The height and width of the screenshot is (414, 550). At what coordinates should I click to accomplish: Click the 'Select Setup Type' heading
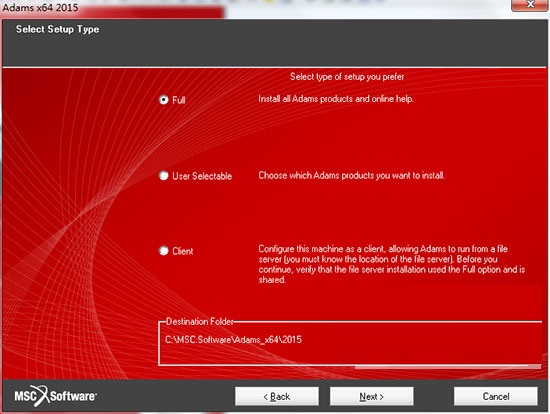[x=58, y=29]
